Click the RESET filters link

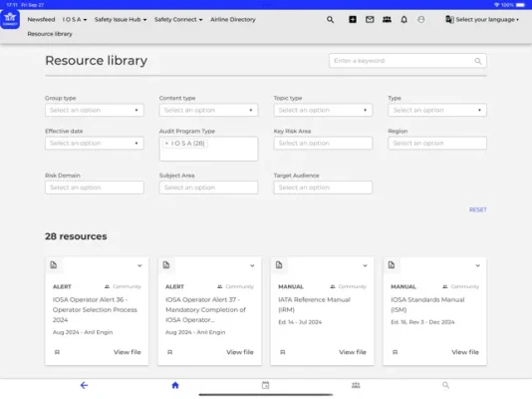click(478, 209)
